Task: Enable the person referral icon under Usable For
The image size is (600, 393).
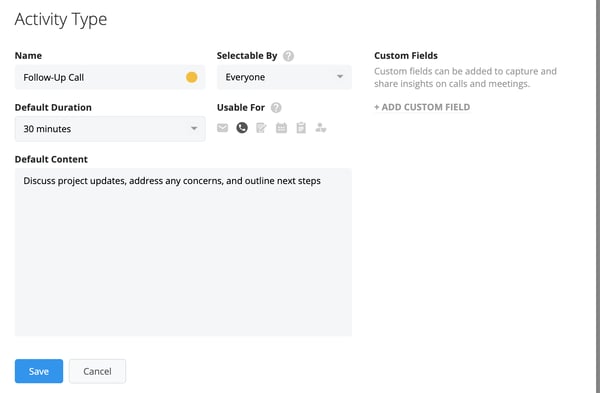Action: tap(321, 128)
